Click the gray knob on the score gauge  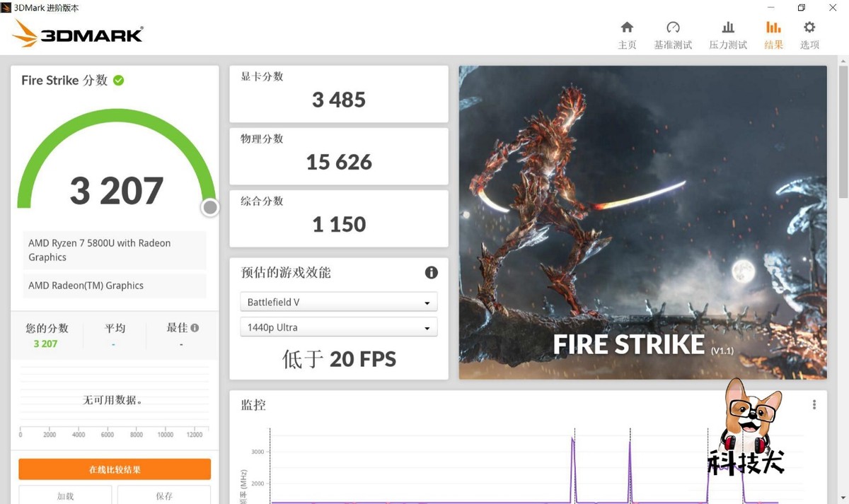point(209,207)
